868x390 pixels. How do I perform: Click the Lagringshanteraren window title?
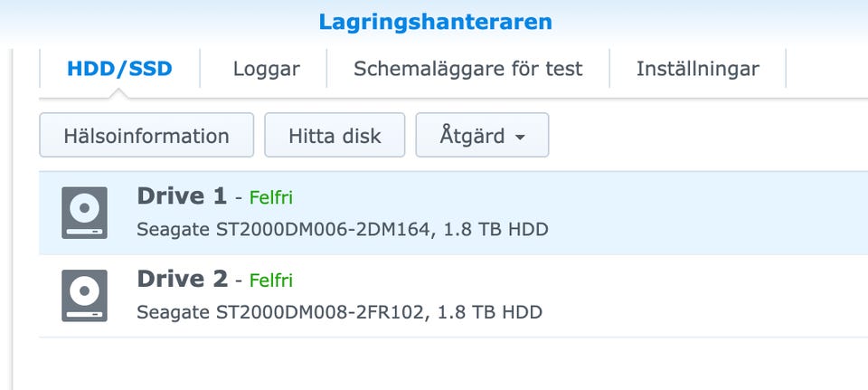click(x=435, y=21)
